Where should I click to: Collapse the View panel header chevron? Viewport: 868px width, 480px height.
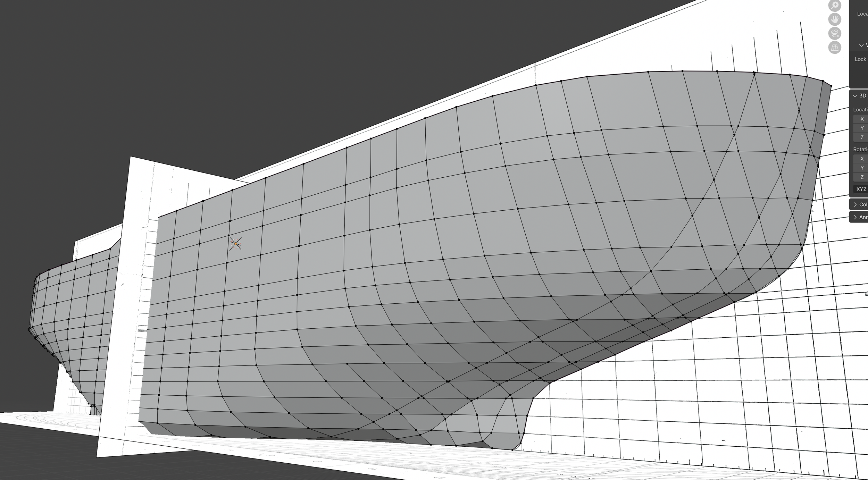pos(861,45)
